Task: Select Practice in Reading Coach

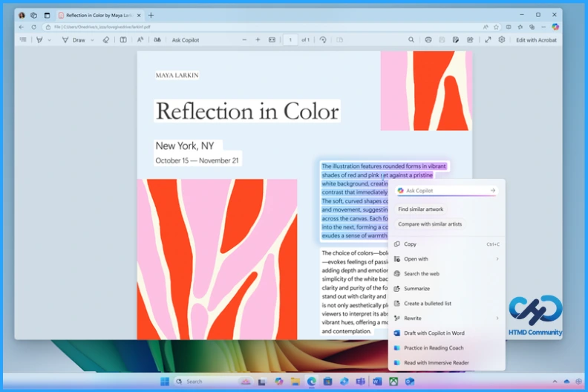Action: [x=447, y=347]
